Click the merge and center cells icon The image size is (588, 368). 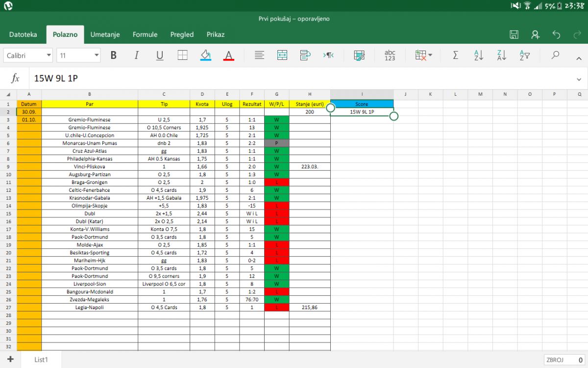[282, 55]
